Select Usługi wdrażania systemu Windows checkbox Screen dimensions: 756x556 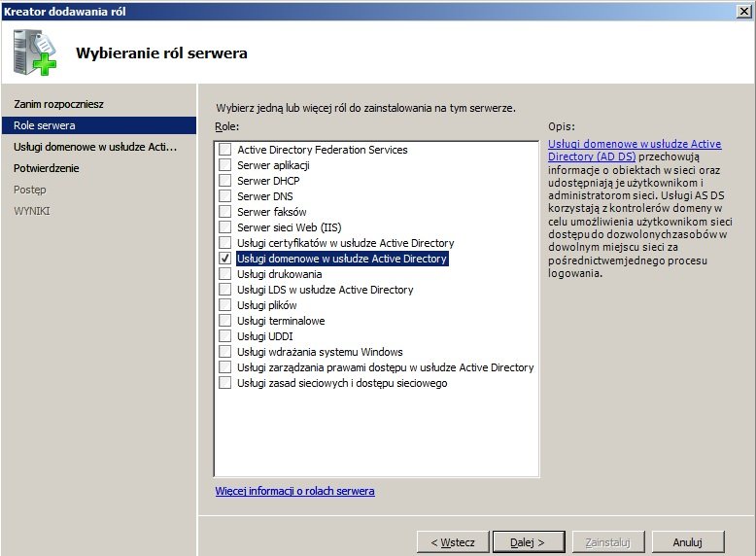[224, 352]
